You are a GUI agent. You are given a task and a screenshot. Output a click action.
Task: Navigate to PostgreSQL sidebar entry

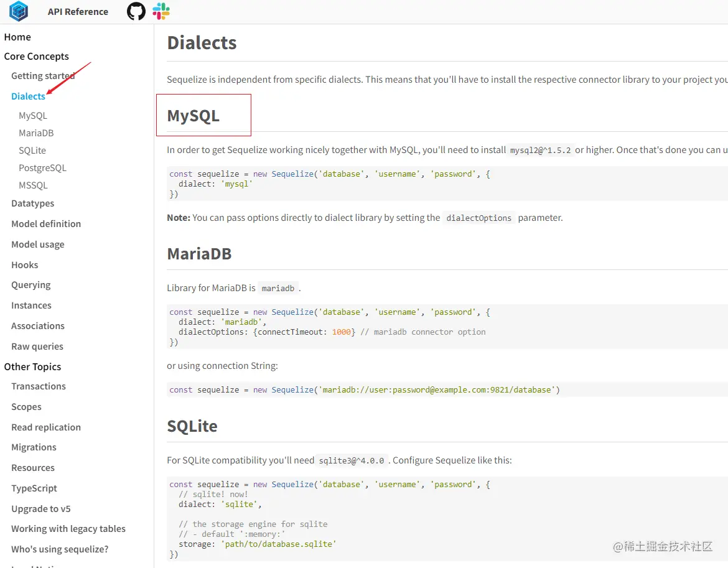42,168
